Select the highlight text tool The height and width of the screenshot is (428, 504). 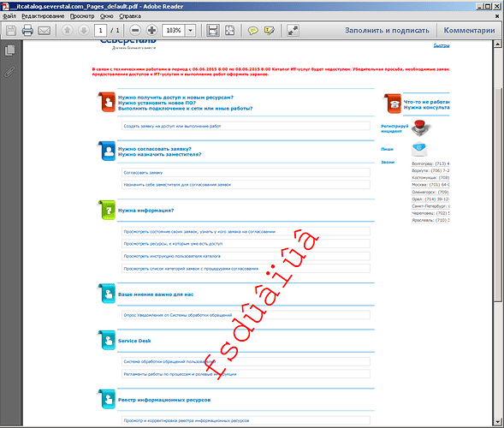pyautogui.click(x=269, y=31)
